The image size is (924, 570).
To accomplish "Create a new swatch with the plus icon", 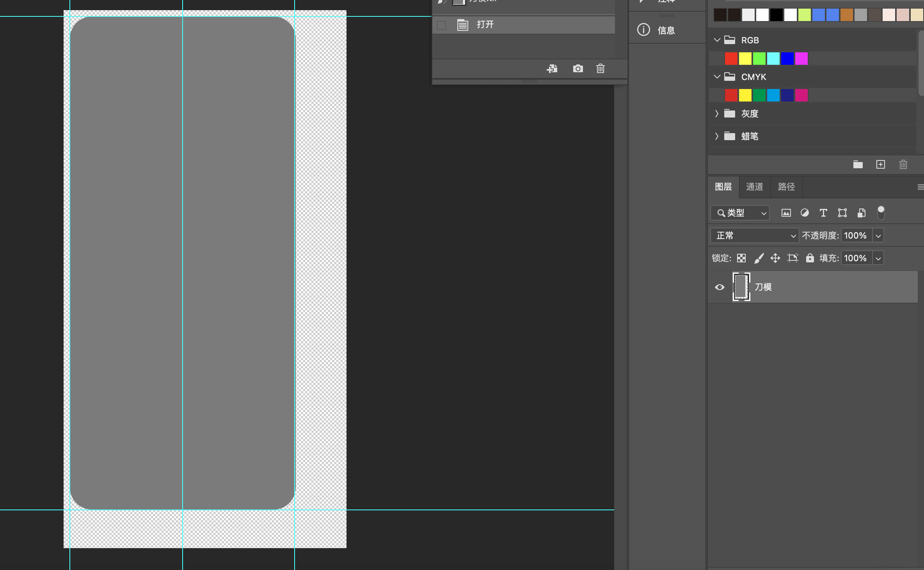I will [880, 164].
